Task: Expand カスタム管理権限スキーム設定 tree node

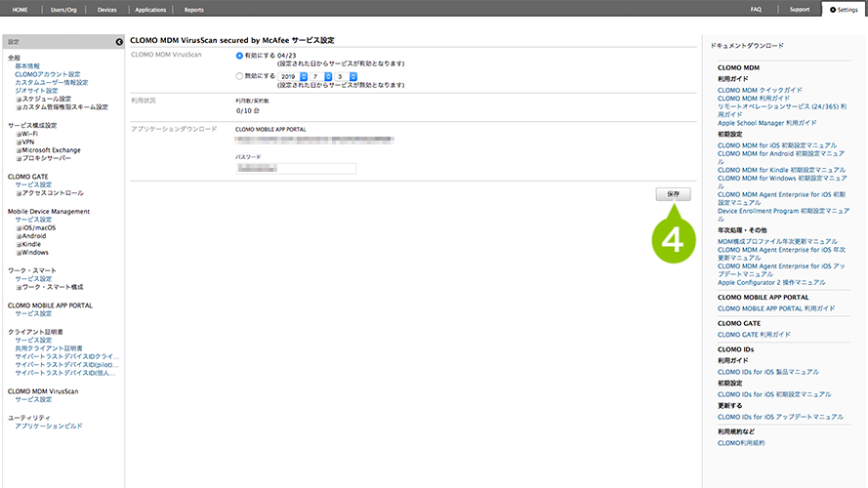Action: (x=19, y=107)
